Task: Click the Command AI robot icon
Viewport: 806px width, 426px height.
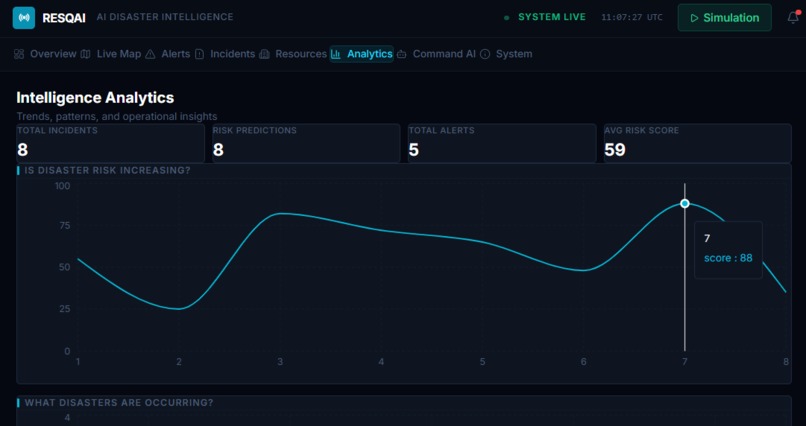Action: pyautogui.click(x=401, y=54)
